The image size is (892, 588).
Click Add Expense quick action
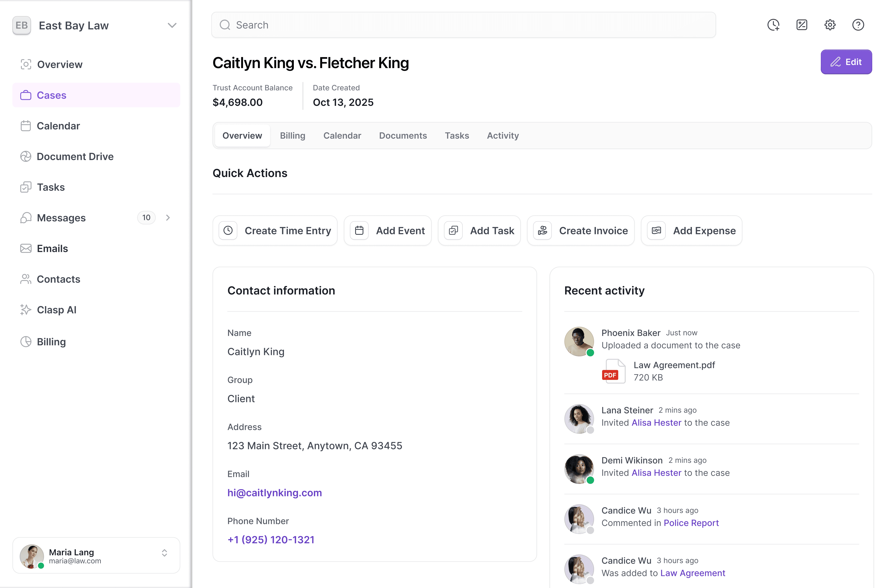pyautogui.click(x=691, y=231)
